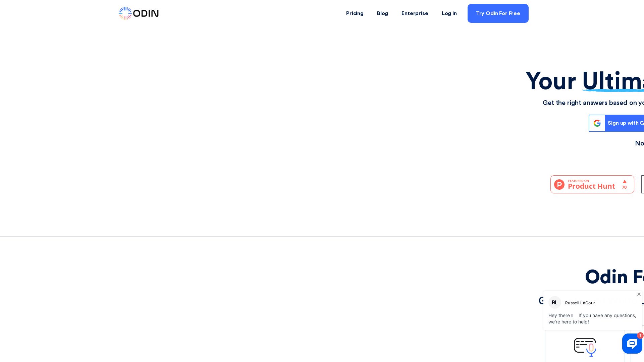Open the Featured on Product Hunt badge
Viewport: 644px width, 362px height.
pos(592,184)
